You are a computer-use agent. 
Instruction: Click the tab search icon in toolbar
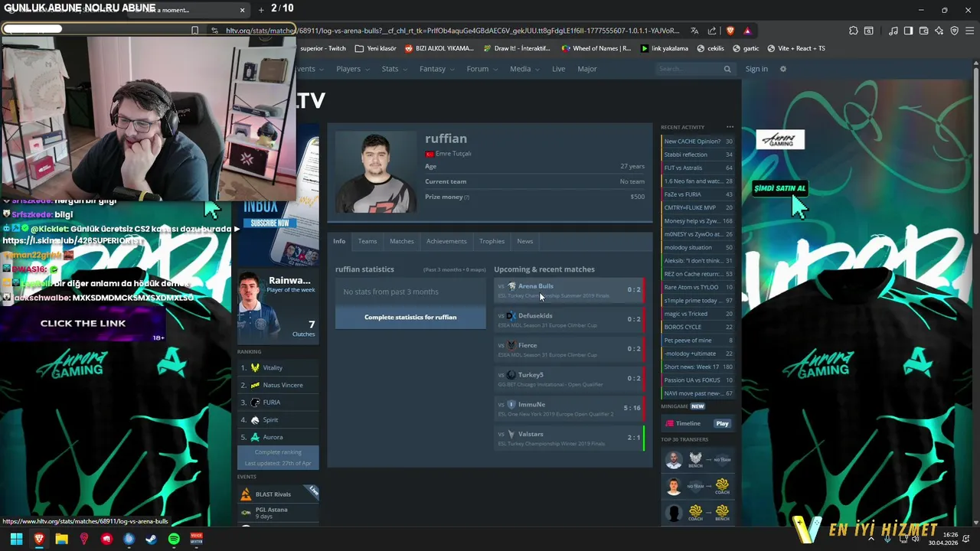869,31
